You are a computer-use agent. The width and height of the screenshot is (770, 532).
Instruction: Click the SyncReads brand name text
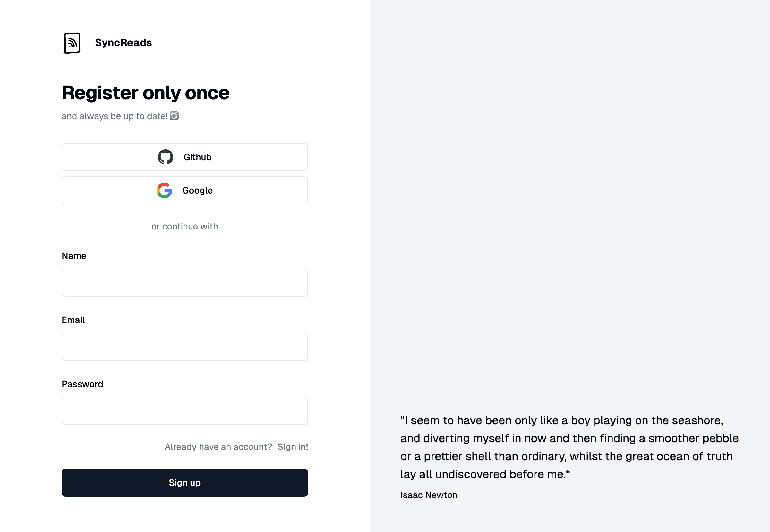[x=123, y=43]
